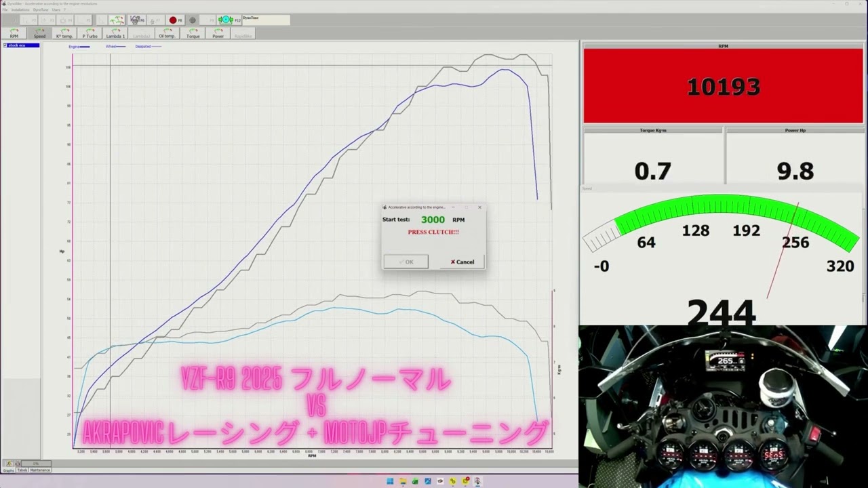
Task: Toggle the Oil temp. channel button
Action: [167, 33]
